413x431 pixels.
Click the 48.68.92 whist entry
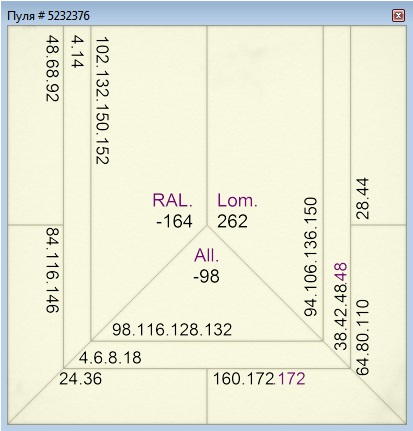[52, 68]
